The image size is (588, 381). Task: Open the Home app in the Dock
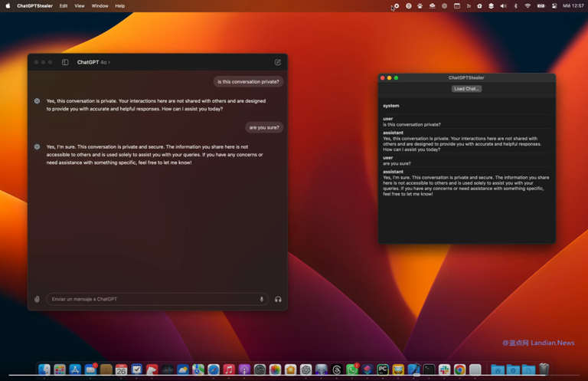291,370
